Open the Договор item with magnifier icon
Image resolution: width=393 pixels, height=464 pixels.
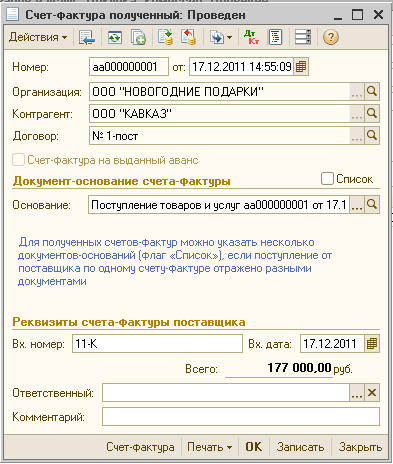tap(372, 136)
